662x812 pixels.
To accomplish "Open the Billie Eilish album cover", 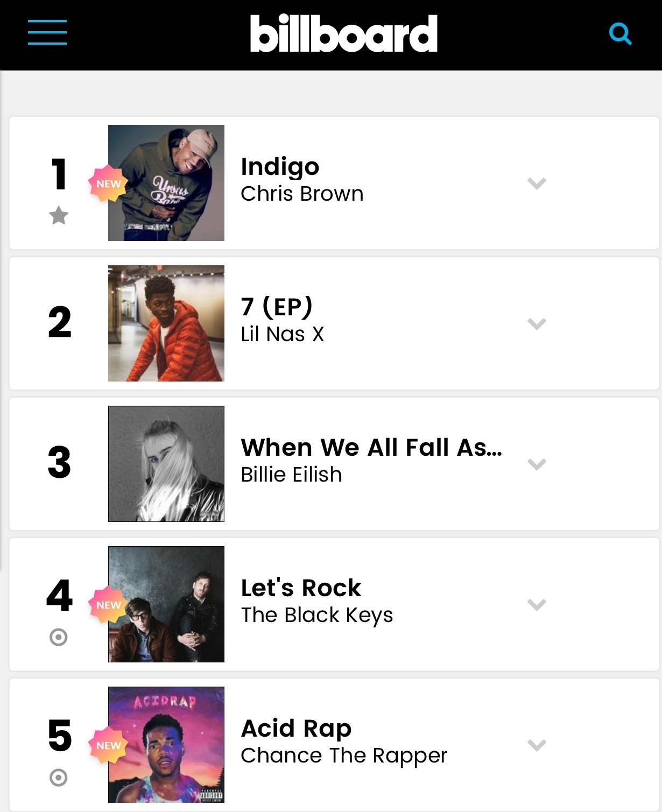I will (x=166, y=464).
